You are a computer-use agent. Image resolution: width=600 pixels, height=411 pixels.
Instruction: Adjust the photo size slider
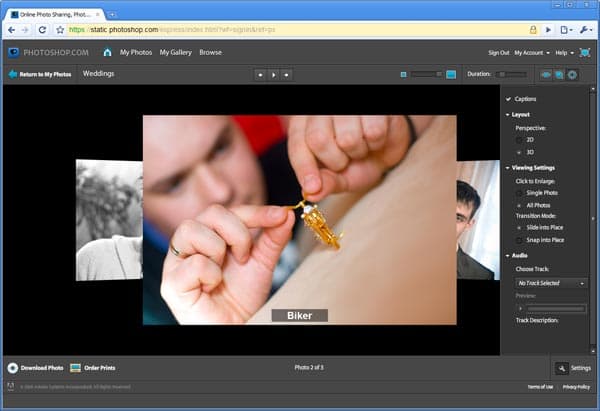coord(426,74)
